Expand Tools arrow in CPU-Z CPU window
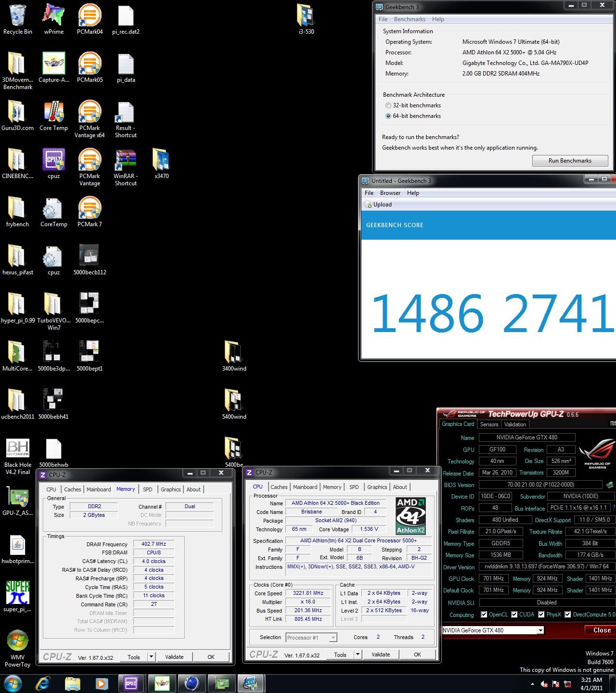616x693 pixels. click(x=358, y=654)
